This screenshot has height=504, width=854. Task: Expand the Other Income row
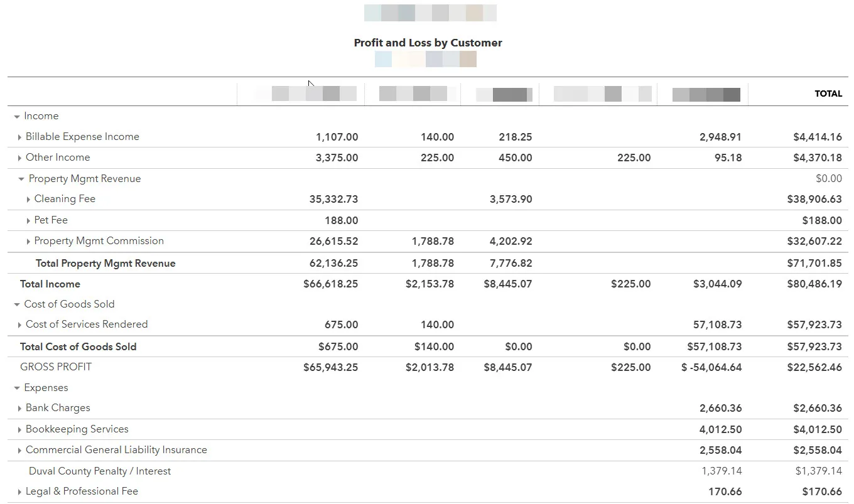point(19,158)
